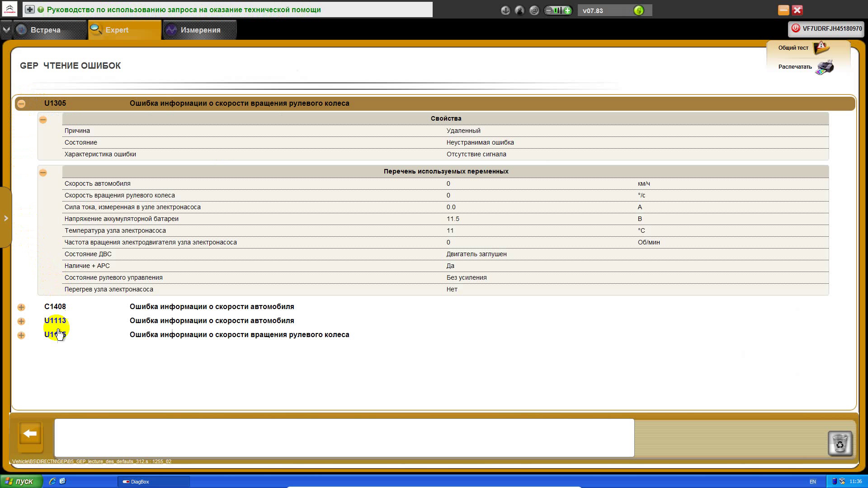Expand the C1408 fault entry
The height and width of the screenshot is (488, 868).
click(21, 307)
